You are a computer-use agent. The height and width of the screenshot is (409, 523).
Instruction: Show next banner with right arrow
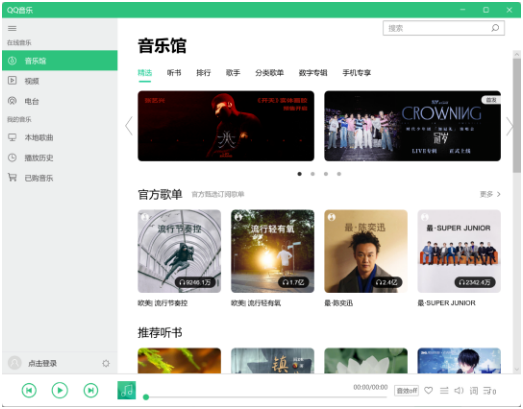[x=510, y=126]
